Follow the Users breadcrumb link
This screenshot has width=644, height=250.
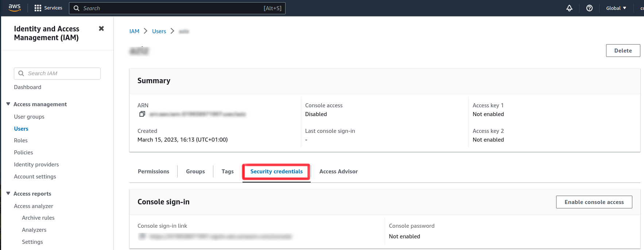pos(159,31)
